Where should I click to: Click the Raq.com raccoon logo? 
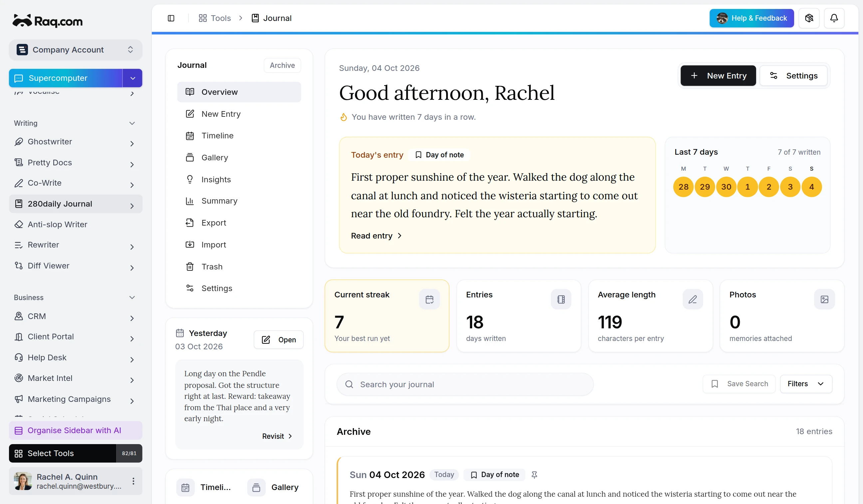pos(48,21)
